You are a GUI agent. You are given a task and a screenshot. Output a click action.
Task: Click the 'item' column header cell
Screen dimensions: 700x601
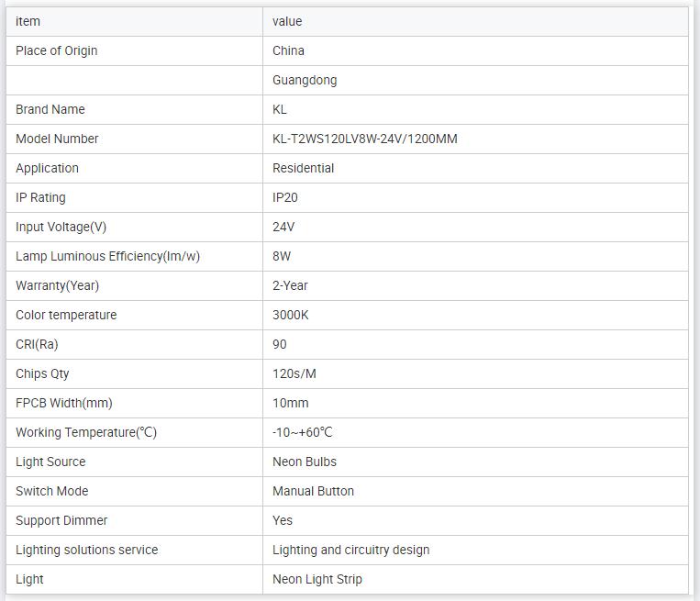coord(28,21)
